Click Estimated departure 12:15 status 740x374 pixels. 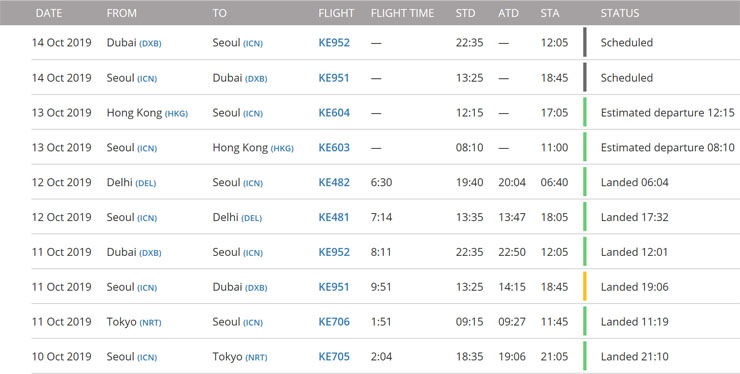point(668,112)
